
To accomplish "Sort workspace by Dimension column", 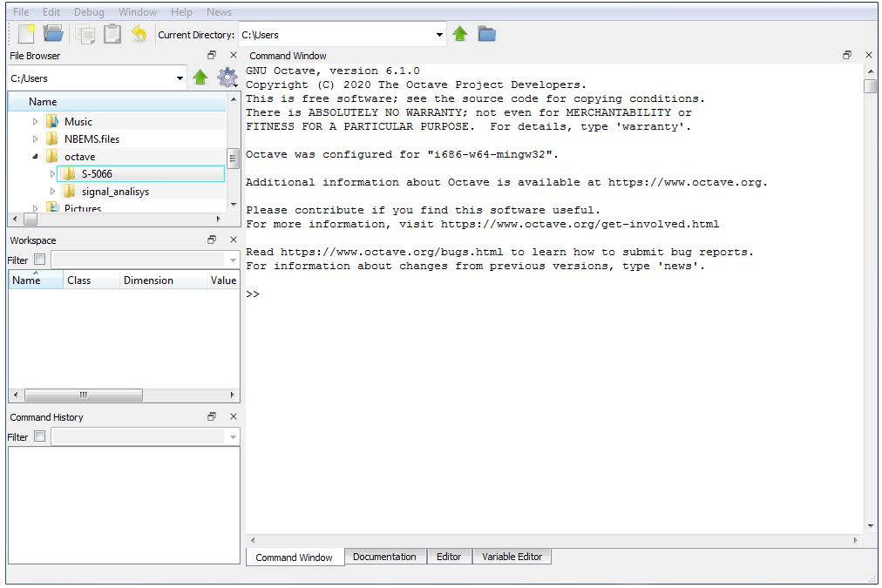I will (163, 280).
